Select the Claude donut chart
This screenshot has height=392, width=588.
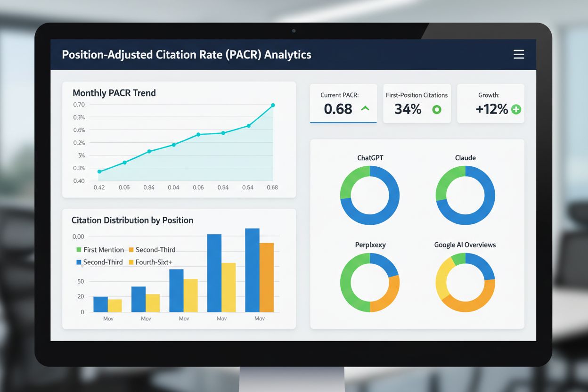point(465,195)
